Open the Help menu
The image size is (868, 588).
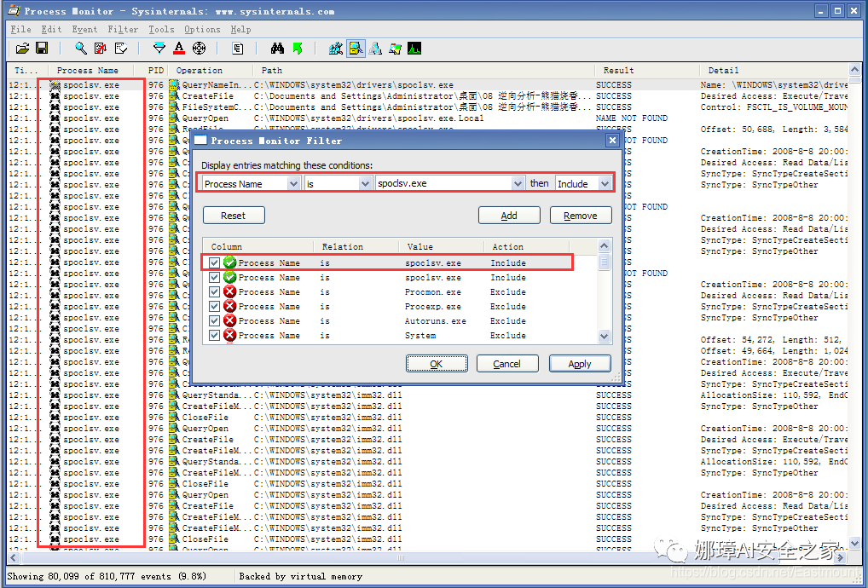click(x=240, y=29)
